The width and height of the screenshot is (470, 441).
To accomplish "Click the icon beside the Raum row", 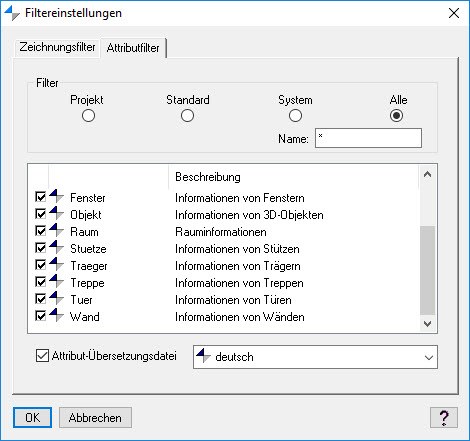I will pos(56,230).
